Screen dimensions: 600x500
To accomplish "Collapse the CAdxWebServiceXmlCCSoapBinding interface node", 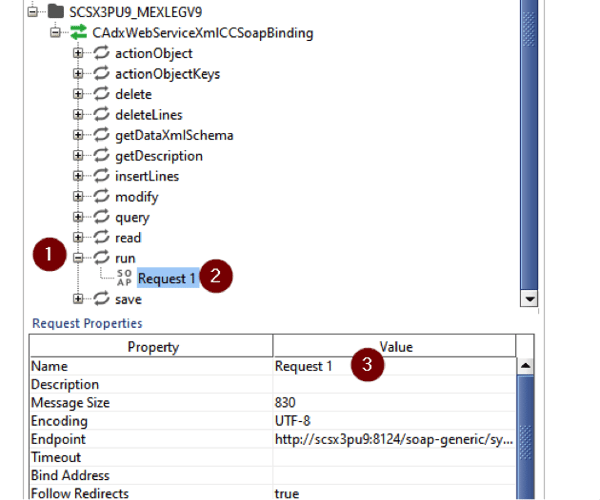I will pyautogui.click(x=55, y=33).
